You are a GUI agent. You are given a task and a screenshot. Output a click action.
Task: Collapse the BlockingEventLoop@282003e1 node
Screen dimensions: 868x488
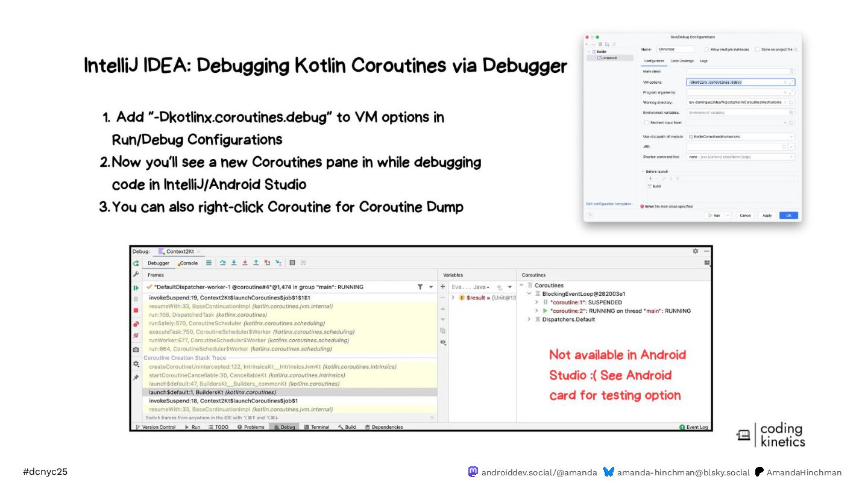[529, 294]
